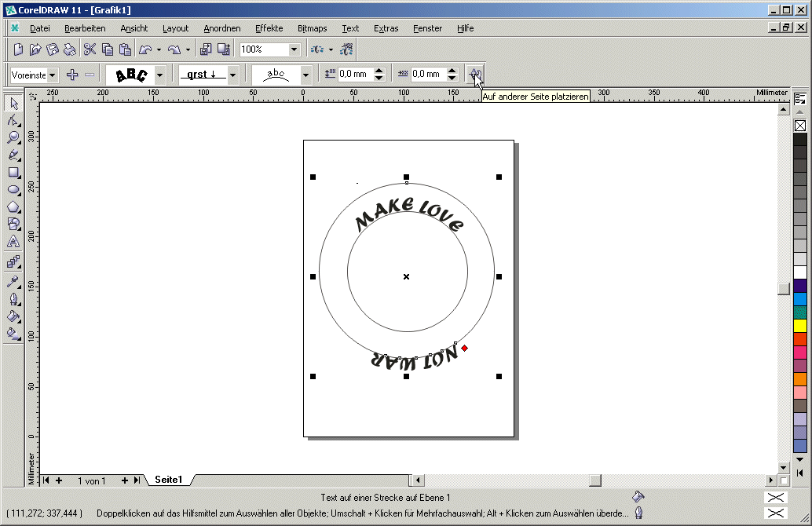The height and width of the screenshot is (526, 812).
Task: Add a page after with right plus
Action: (x=124, y=480)
